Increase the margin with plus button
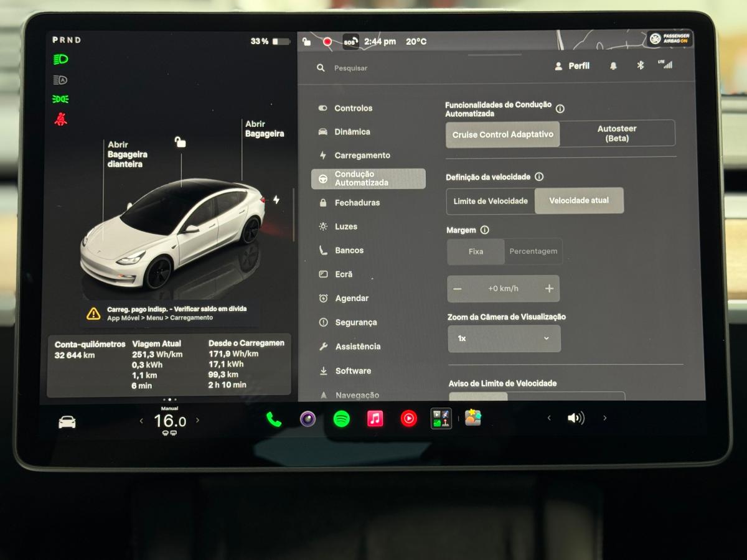Screen dimensions: 747x560 (549, 288)
